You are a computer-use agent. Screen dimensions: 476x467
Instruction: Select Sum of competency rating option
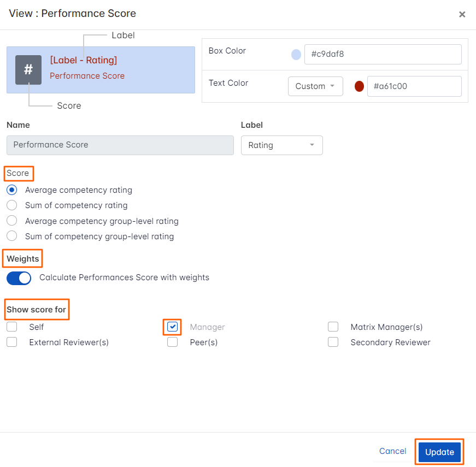point(12,205)
